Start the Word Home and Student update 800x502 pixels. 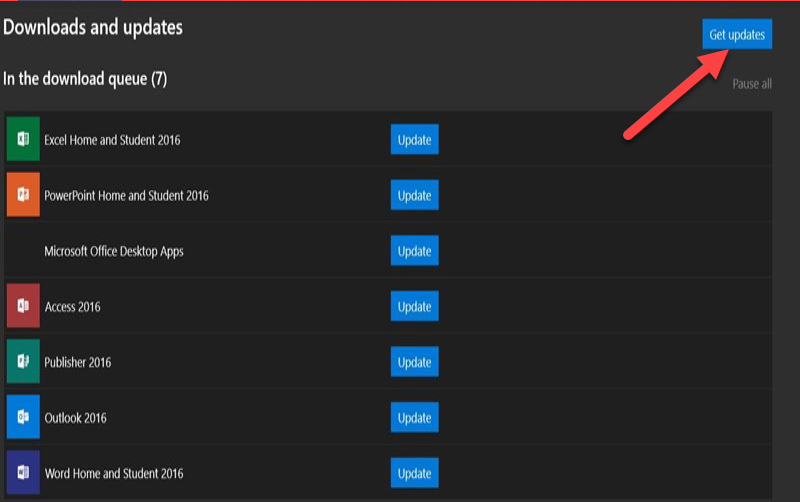coord(414,473)
